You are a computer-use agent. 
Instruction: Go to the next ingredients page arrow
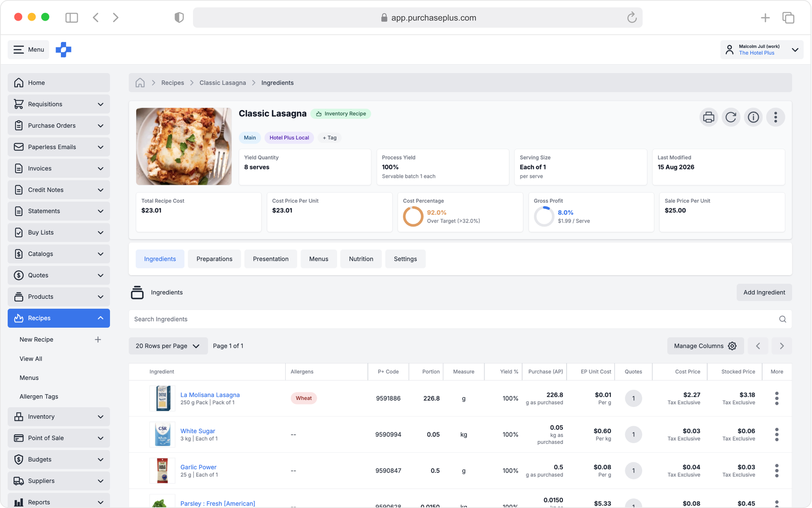pos(782,346)
